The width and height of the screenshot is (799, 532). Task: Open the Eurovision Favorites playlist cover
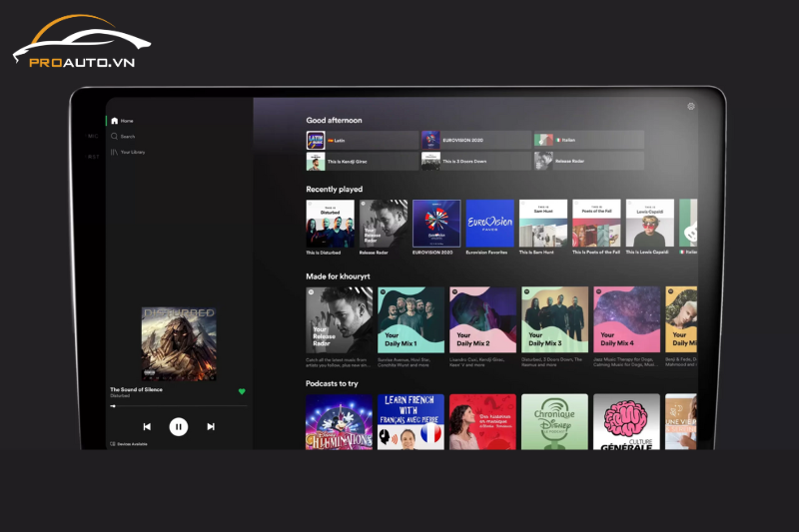click(x=489, y=224)
